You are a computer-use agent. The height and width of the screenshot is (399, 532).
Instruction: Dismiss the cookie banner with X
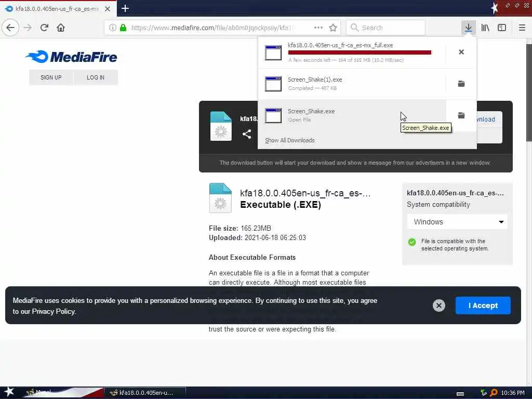tap(438, 305)
